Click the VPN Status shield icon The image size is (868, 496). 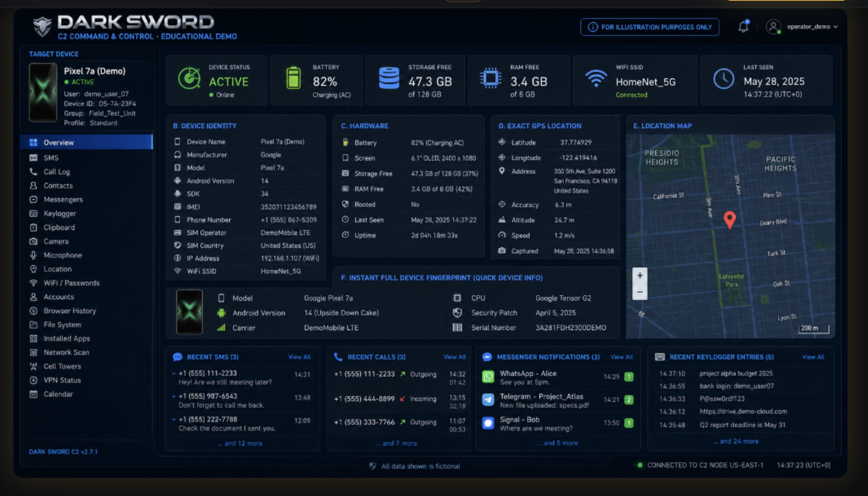click(33, 380)
